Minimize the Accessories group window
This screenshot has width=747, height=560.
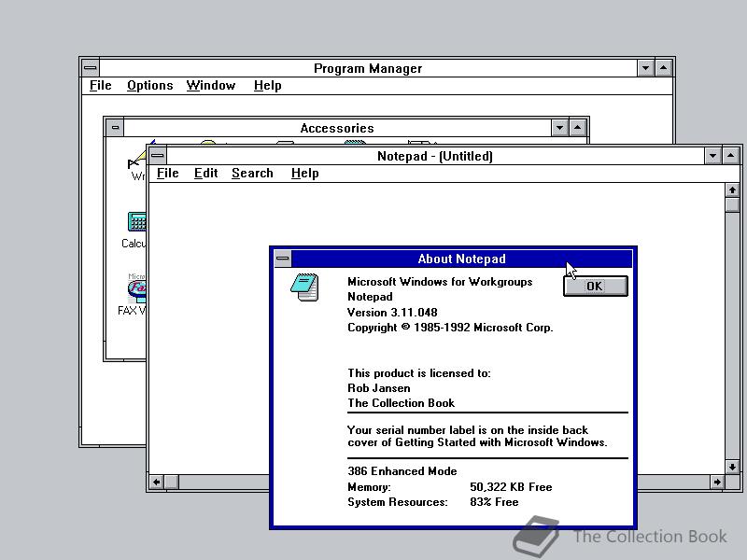coord(559,128)
